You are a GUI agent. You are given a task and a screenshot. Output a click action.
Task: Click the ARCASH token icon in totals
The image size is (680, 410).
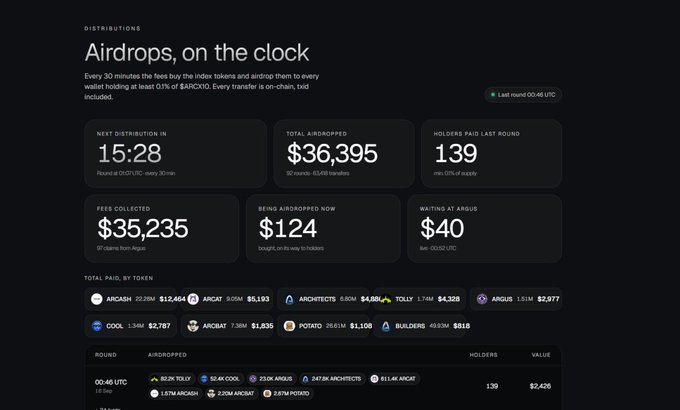[x=97, y=299]
